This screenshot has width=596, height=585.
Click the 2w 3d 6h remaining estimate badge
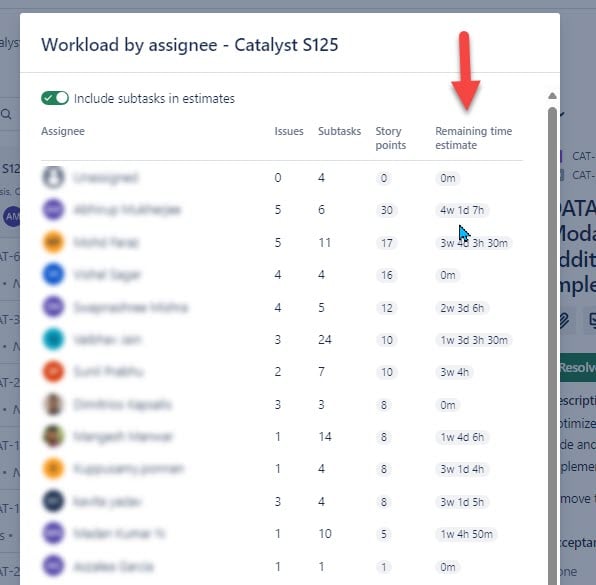point(462,308)
